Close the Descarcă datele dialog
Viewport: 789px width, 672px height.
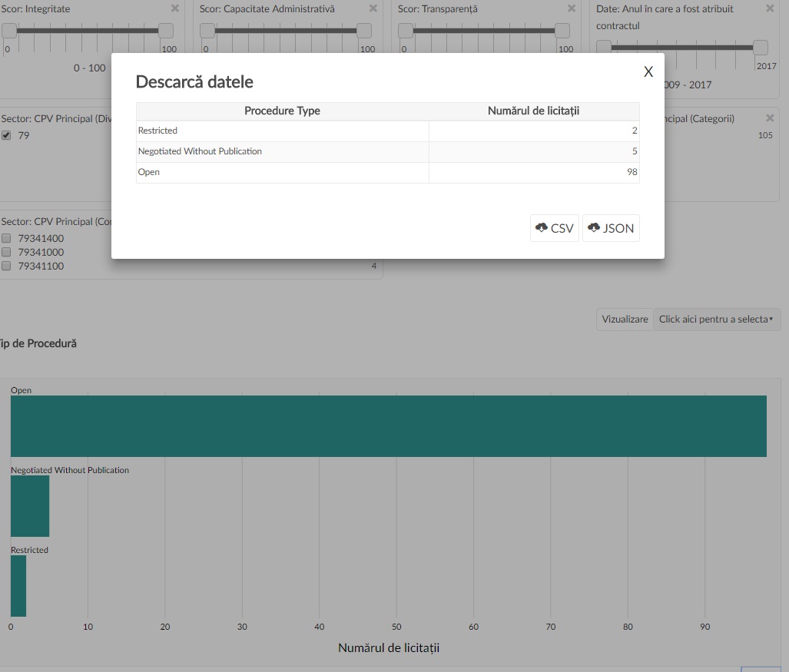(x=648, y=71)
